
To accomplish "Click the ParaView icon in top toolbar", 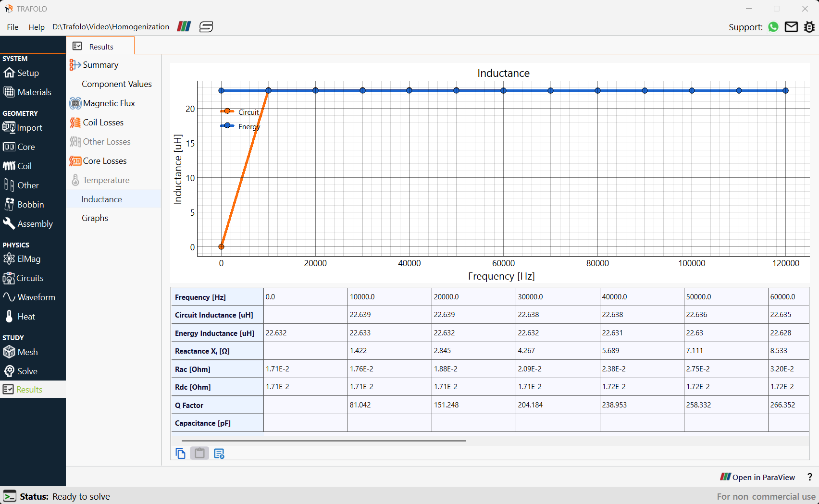I will (184, 26).
